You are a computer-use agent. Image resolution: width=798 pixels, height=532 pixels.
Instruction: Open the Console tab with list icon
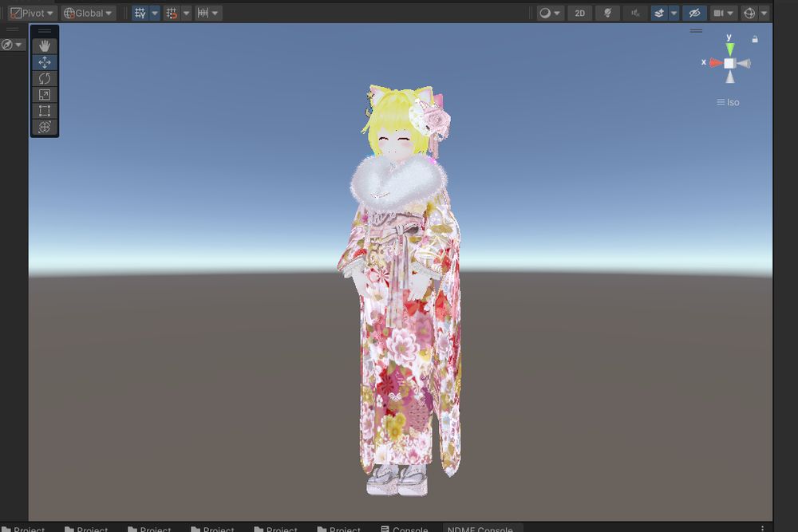(x=405, y=529)
